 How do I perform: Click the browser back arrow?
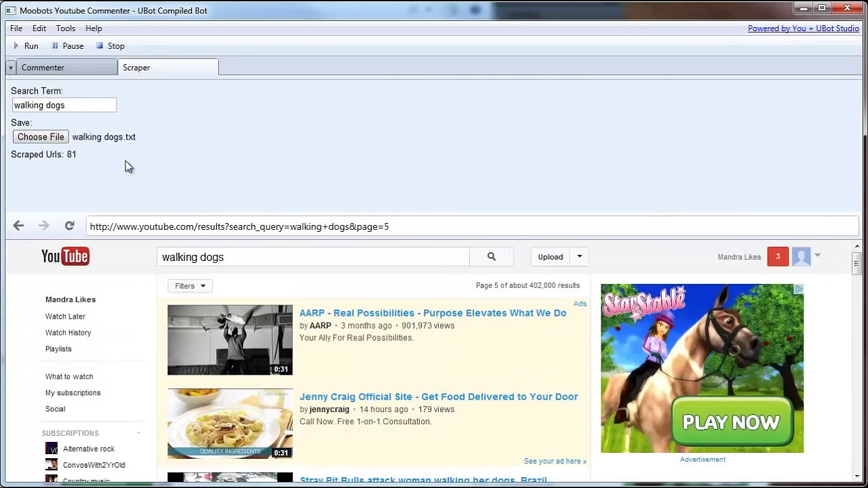coord(18,226)
